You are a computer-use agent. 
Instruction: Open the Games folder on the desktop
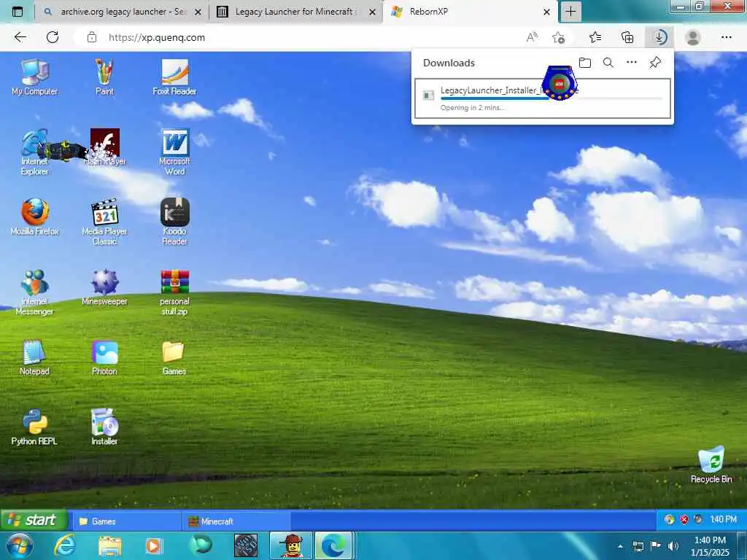tap(174, 357)
